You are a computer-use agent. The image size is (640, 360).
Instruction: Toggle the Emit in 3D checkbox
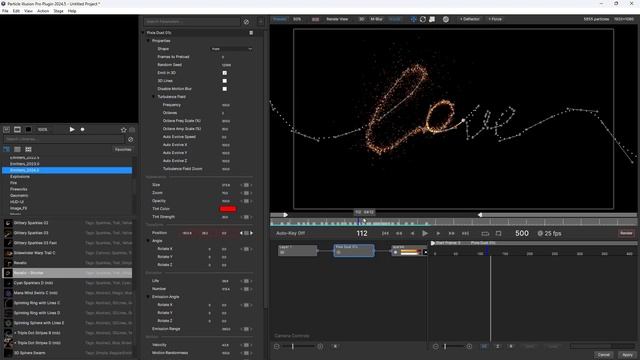pyautogui.click(x=224, y=73)
